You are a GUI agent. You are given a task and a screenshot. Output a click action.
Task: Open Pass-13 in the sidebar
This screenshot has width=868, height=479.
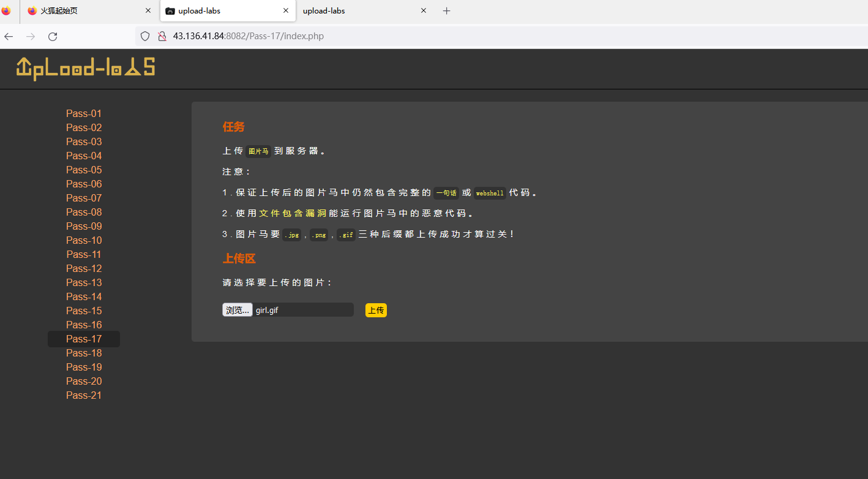click(84, 282)
